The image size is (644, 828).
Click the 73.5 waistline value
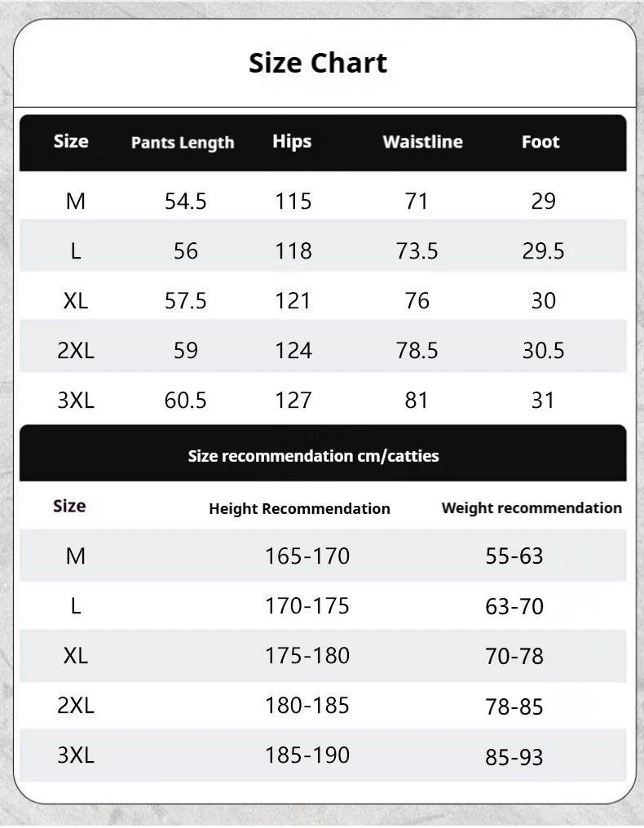point(417,250)
